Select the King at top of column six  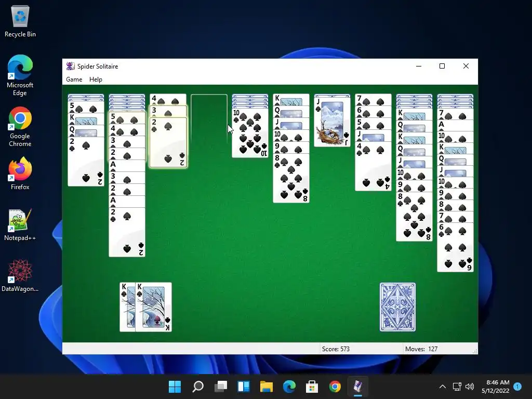(x=291, y=99)
